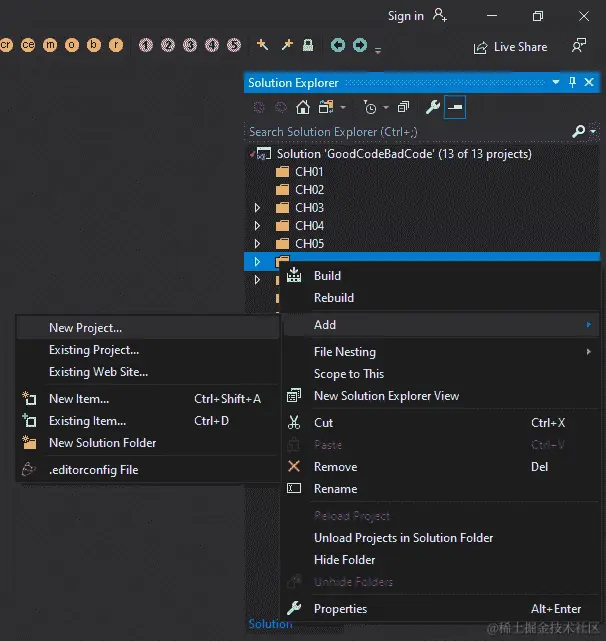Viewport: 606px width, 641px height.
Task: Select the CH02 folder
Action: [x=310, y=190]
